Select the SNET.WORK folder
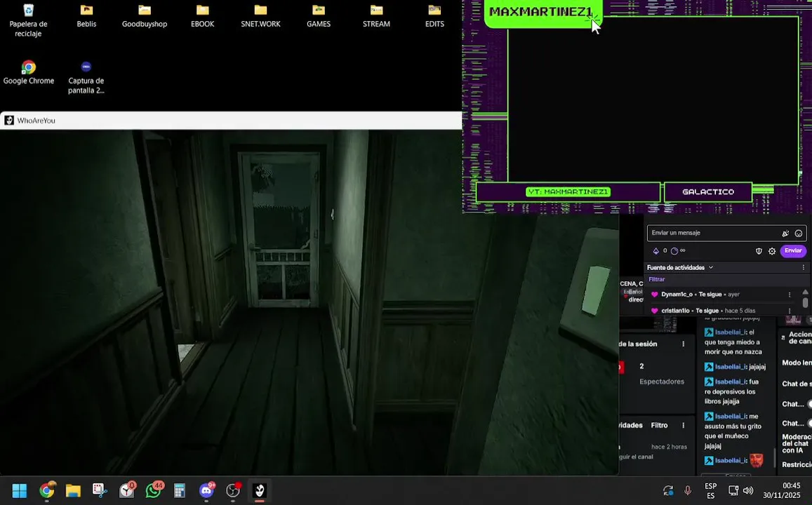 pyautogui.click(x=260, y=15)
